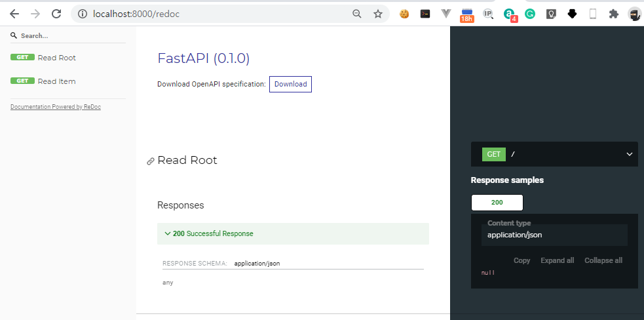Image resolution: width=644 pixels, height=320 pixels.
Task: Open the Documentation Powered by ReDoc link
Action: point(56,107)
